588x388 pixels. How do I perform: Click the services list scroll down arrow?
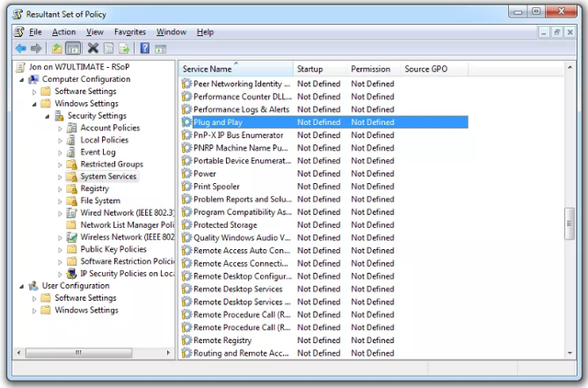(x=570, y=353)
